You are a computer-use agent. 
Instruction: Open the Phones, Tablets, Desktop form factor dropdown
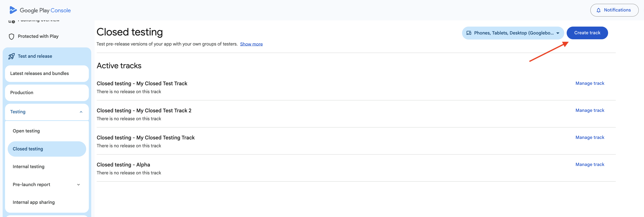tap(513, 33)
